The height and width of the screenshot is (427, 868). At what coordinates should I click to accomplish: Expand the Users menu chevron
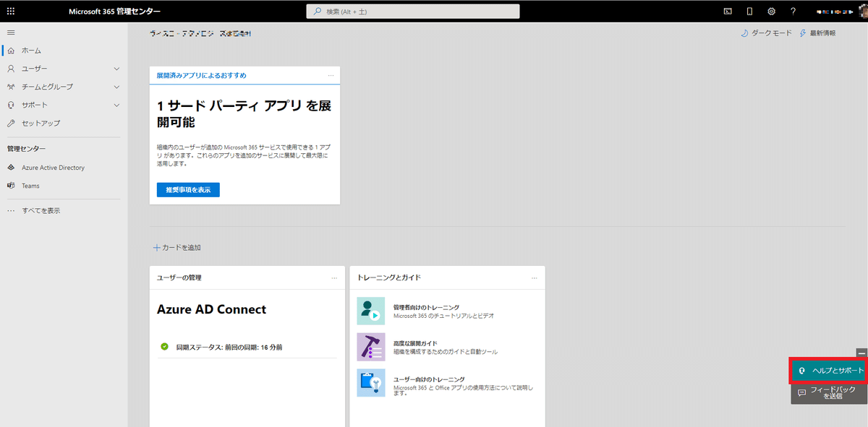pos(116,69)
